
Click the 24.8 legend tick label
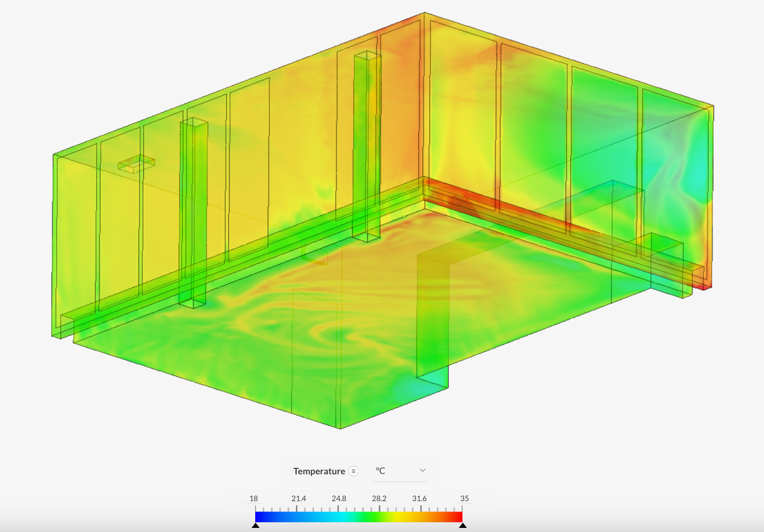click(x=339, y=498)
